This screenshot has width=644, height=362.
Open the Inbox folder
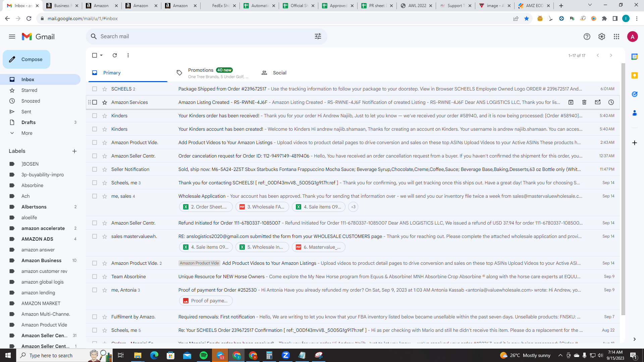[x=40, y=79]
